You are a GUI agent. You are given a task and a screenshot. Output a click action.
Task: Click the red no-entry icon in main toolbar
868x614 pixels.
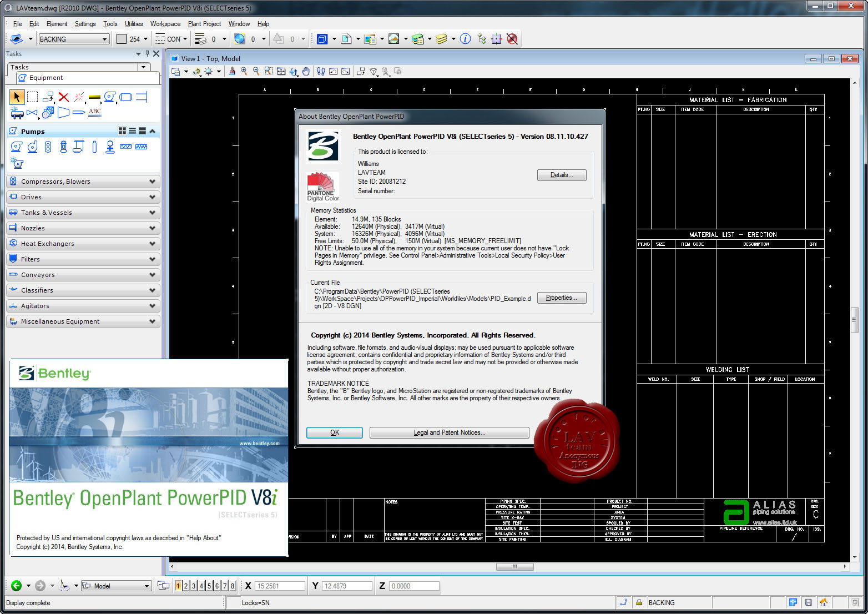coord(512,39)
